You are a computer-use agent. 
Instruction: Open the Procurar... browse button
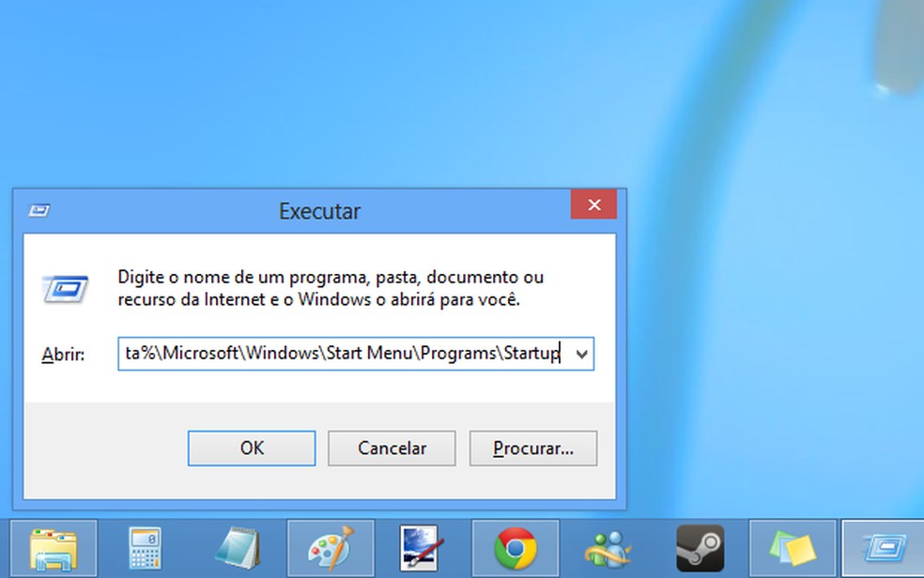(533, 448)
